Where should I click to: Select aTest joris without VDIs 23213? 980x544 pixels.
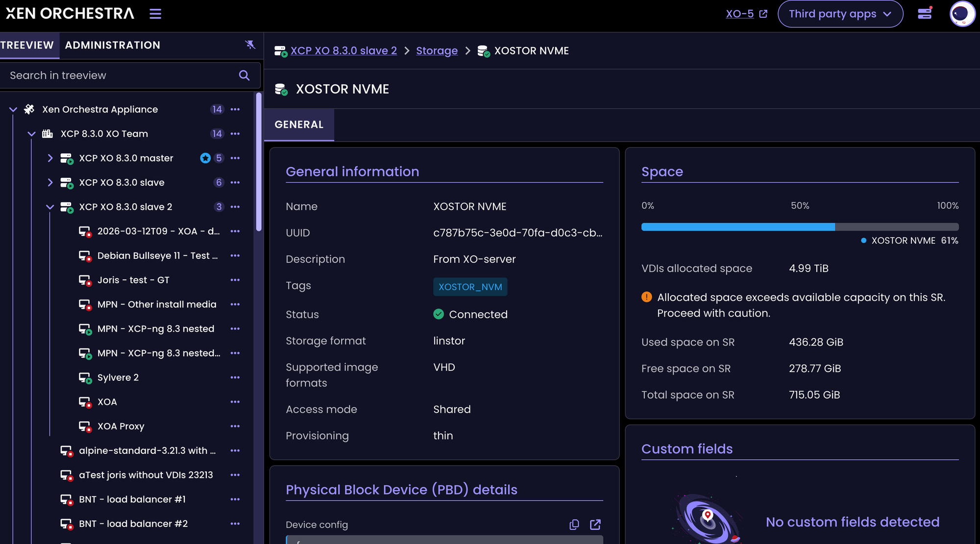(146, 475)
